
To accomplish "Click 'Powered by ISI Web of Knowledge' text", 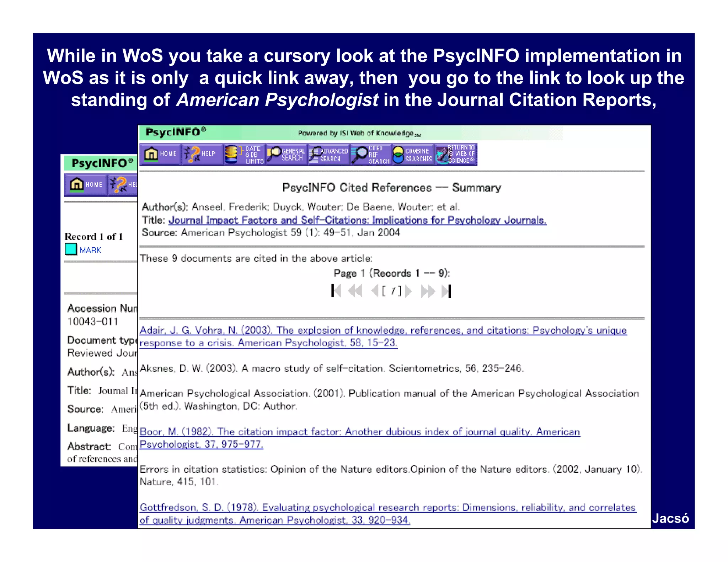I will (x=359, y=133).
